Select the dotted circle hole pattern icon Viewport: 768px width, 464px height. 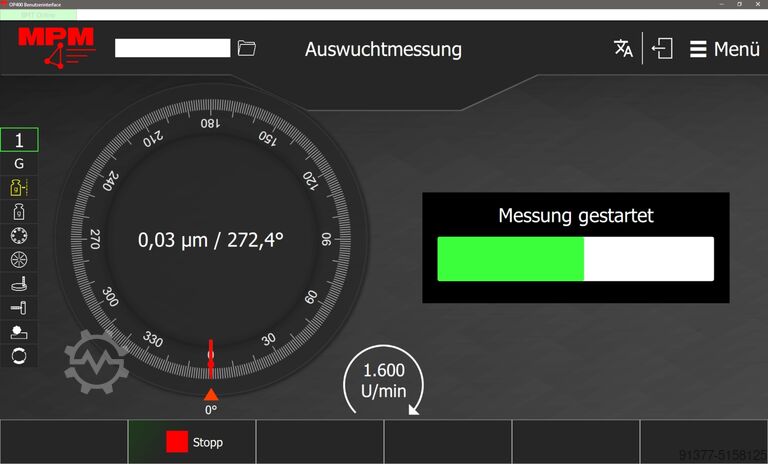coord(19,235)
